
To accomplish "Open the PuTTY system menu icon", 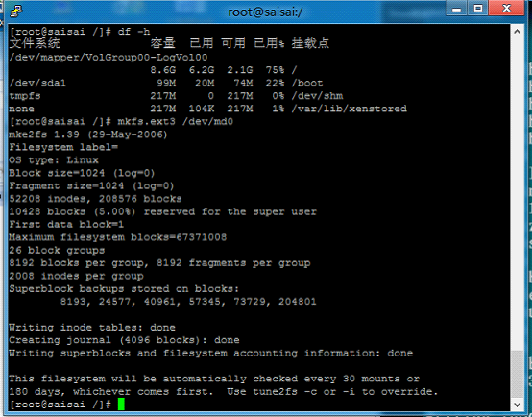I will pos(15,11).
